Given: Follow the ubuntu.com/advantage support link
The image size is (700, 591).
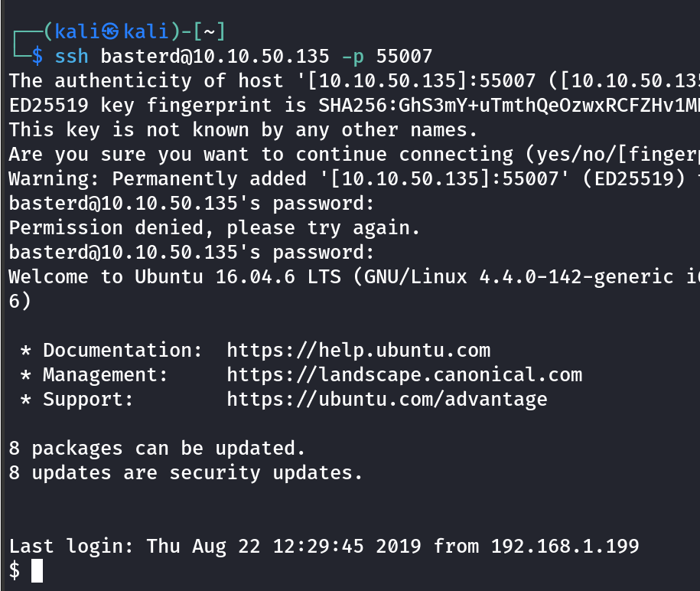Looking at the screenshot, I should pyautogui.click(x=386, y=400).
